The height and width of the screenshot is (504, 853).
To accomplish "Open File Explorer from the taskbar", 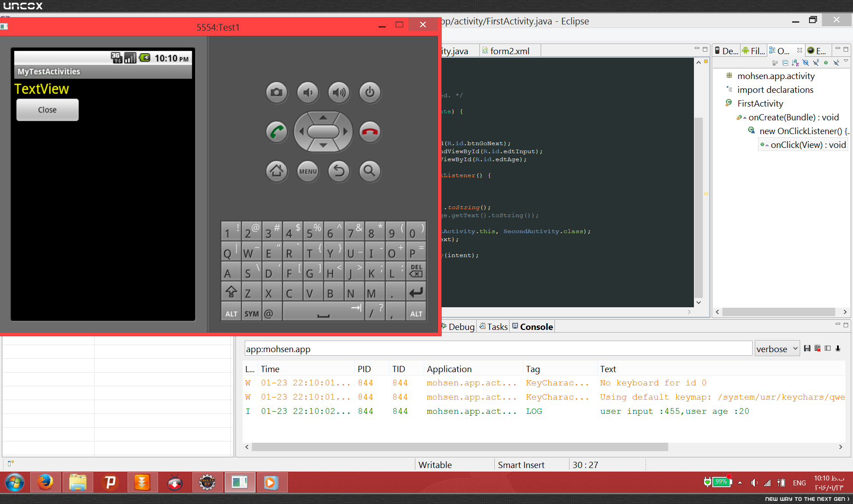I will pyautogui.click(x=78, y=482).
